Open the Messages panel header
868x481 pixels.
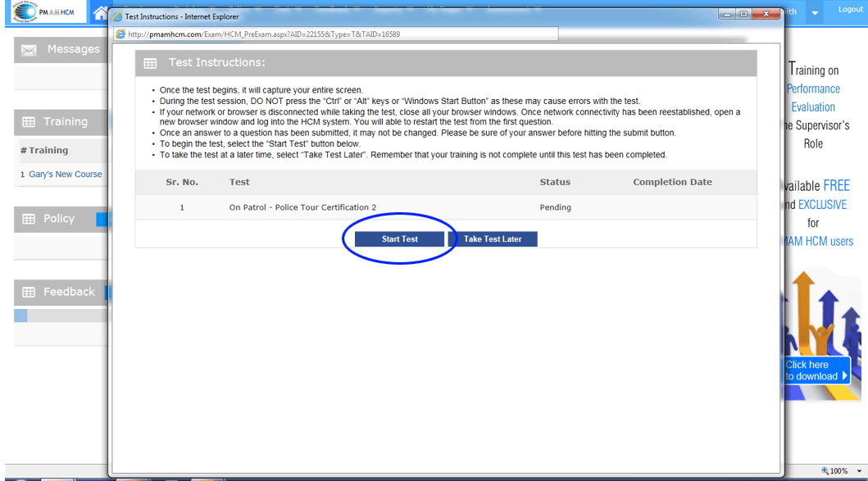tap(61, 50)
